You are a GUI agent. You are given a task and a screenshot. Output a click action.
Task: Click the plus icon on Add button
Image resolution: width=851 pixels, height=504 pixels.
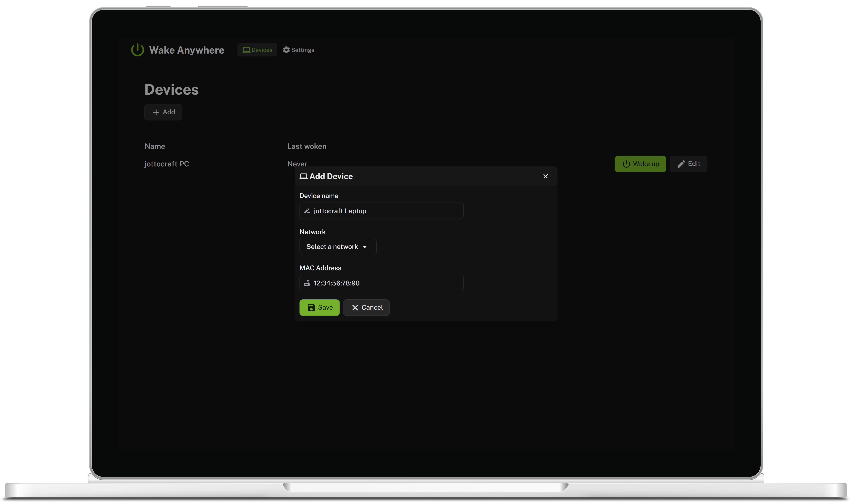click(x=156, y=112)
